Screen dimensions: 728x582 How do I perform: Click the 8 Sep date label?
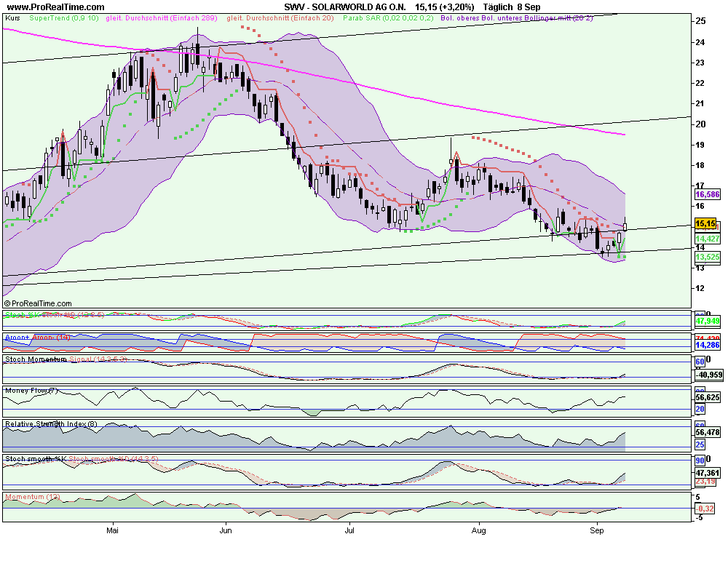pyautogui.click(x=529, y=7)
